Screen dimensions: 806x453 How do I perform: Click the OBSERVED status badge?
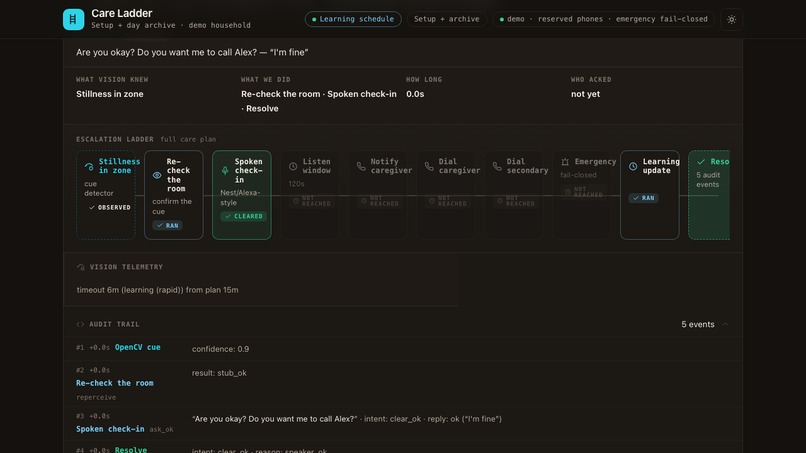pos(109,207)
